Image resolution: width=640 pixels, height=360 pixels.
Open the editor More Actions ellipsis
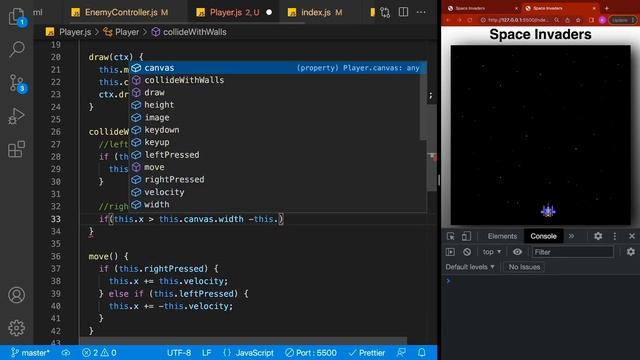point(421,12)
